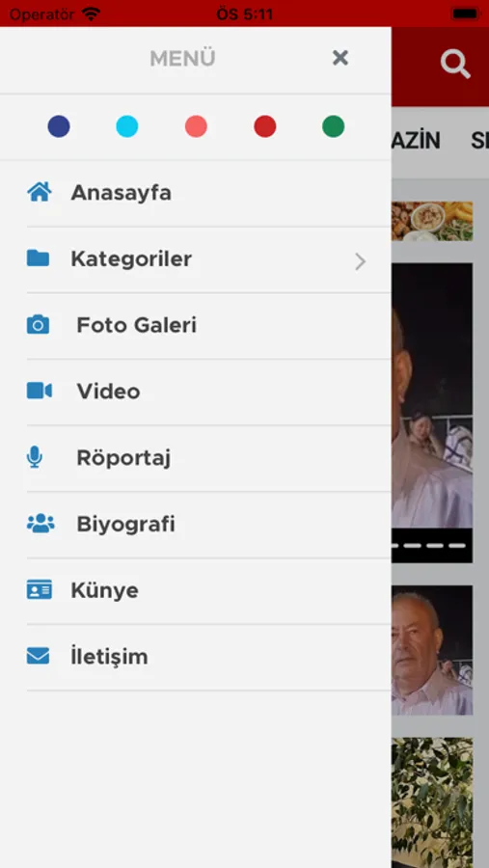The height and width of the screenshot is (868, 489).
Task: Select the salmon pink color circle
Action: coord(196,126)
